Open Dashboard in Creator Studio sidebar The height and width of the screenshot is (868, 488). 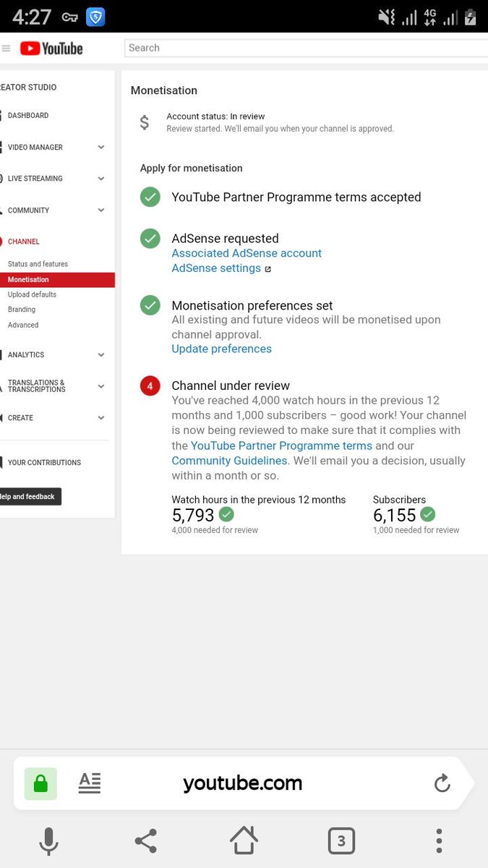pyautogui.click(x=28, y=116)
